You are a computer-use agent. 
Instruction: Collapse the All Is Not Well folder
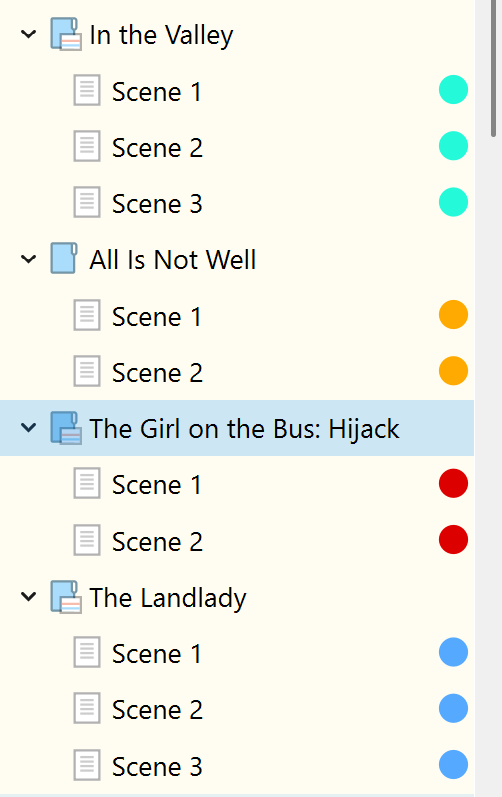(x=28, y=259)
